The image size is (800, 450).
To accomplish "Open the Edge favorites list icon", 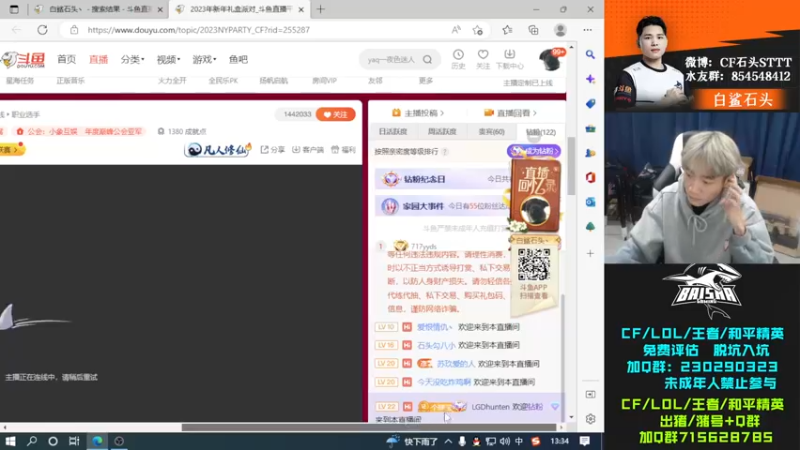I will [x=507, y=30].
